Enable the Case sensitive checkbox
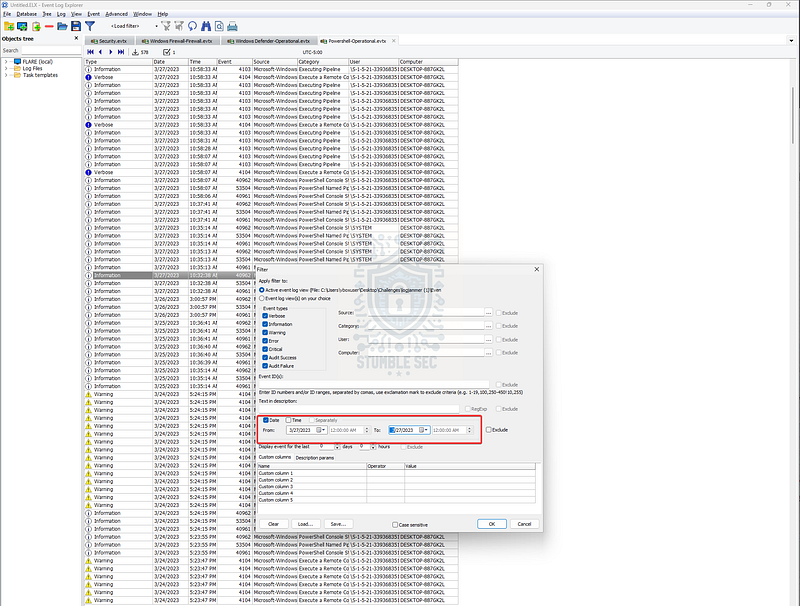The width and height of the screenshot is (800, 606). click(x=395, y=524)
